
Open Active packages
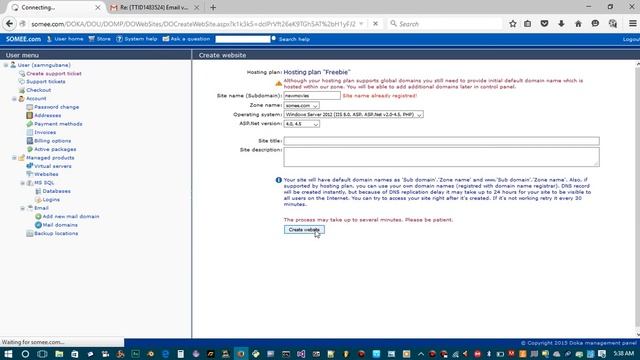(55, 149)
